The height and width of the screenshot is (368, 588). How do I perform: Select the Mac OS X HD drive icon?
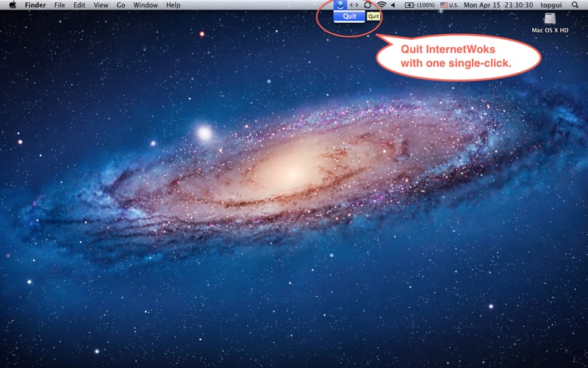[550, 19]
